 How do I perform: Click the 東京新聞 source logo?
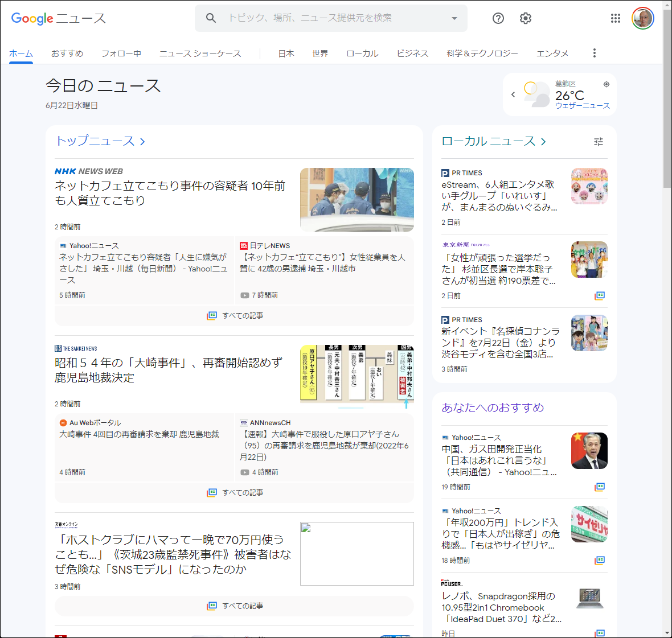[x=465, y=245]
